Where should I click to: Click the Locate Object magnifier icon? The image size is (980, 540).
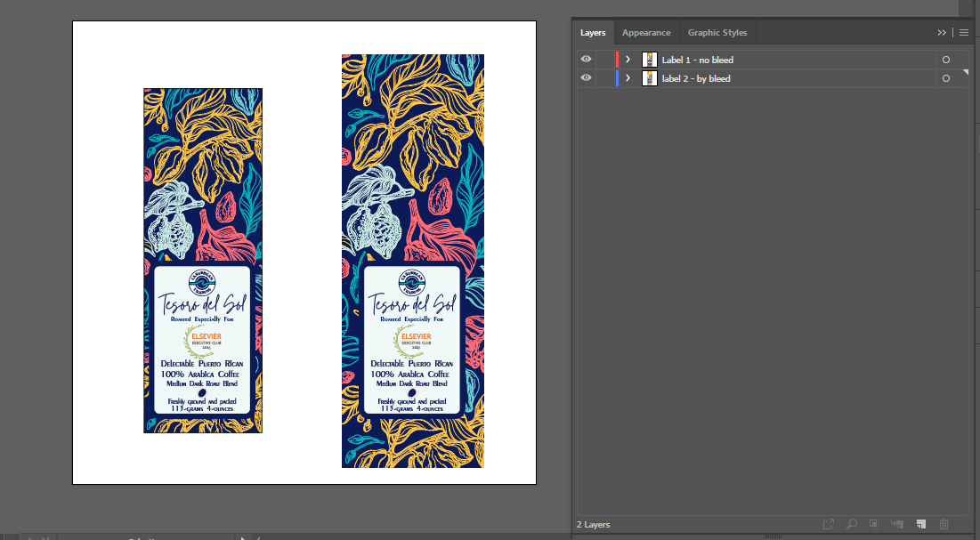[x=851, y=524]
